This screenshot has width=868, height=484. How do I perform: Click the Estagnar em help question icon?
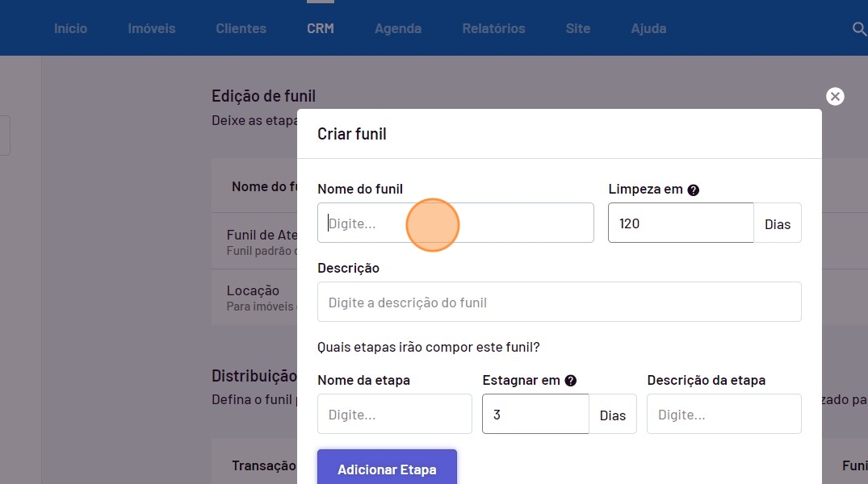pos(570,381)
